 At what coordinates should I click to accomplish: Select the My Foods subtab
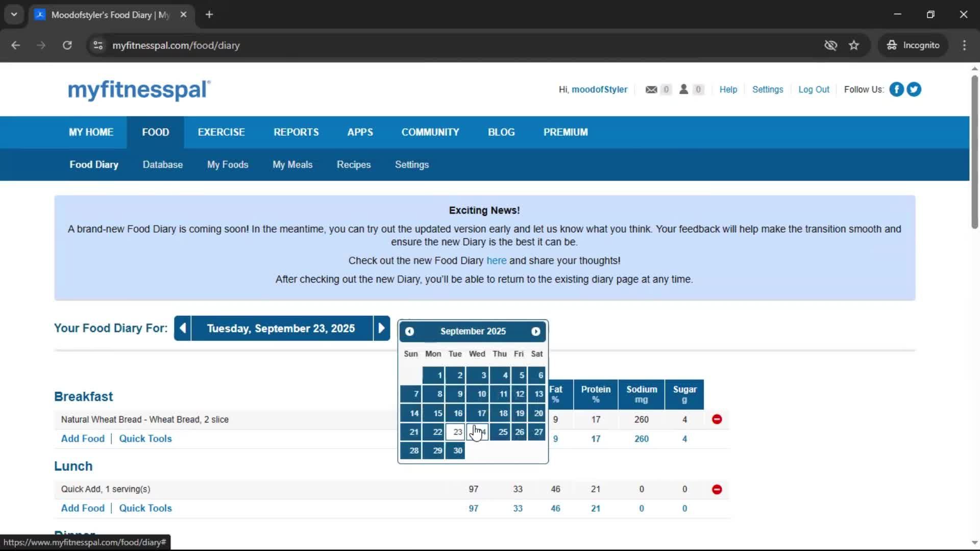click(x=228, y=165)
